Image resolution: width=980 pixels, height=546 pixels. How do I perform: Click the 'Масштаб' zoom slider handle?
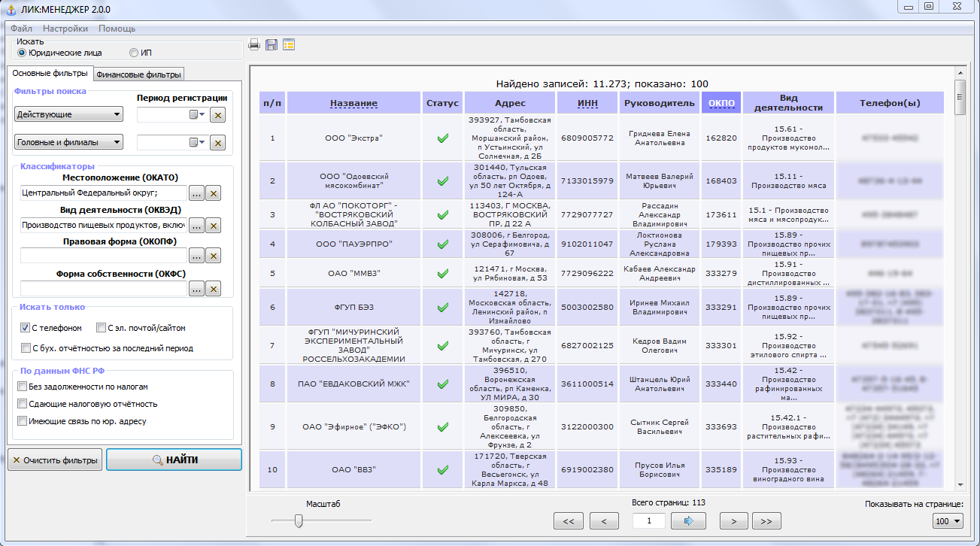coord(299,520)
